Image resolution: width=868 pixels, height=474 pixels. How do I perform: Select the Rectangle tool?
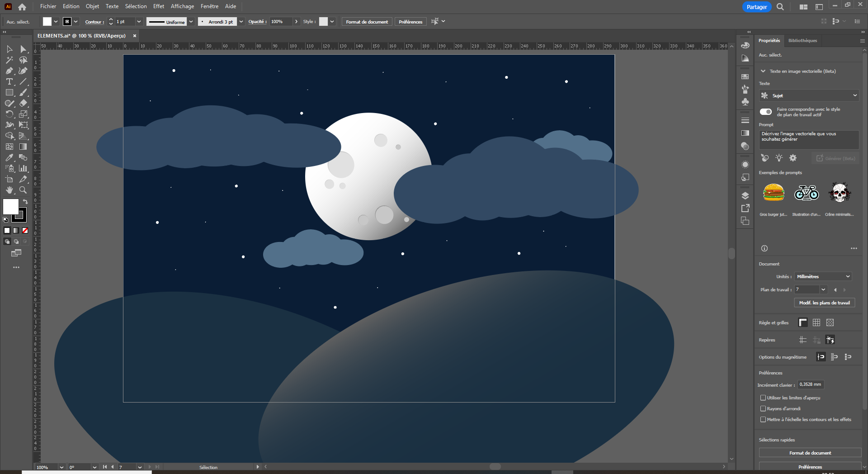pyautogui.click(x=9, y=92)
